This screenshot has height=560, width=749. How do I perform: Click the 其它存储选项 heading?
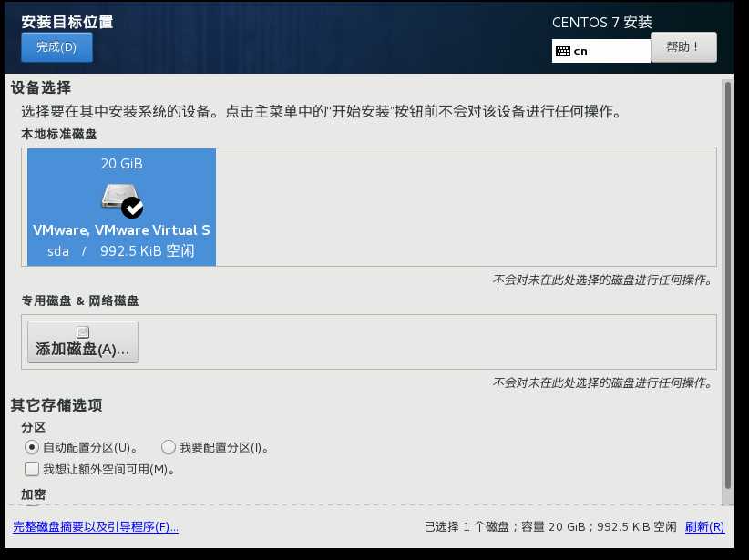56,405
